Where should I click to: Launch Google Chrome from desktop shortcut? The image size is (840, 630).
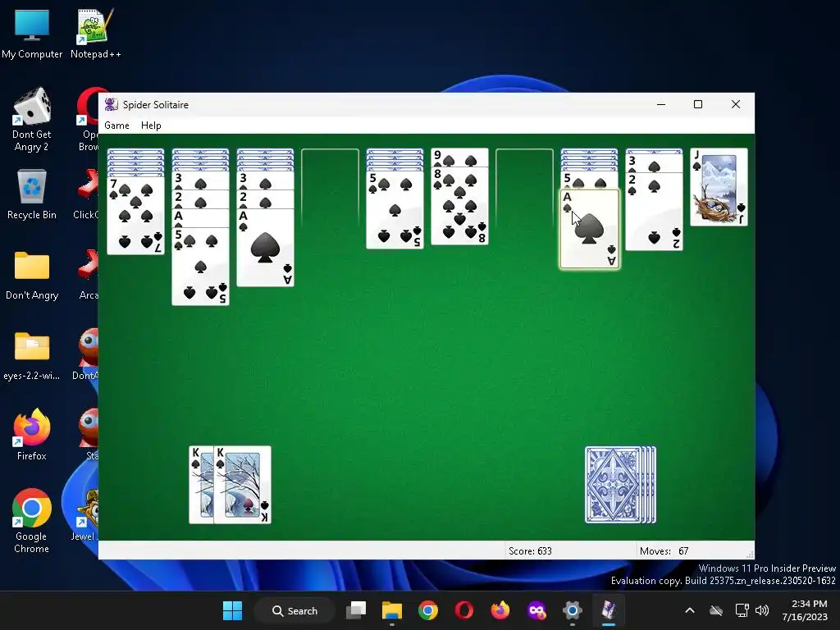coord(32,521)
